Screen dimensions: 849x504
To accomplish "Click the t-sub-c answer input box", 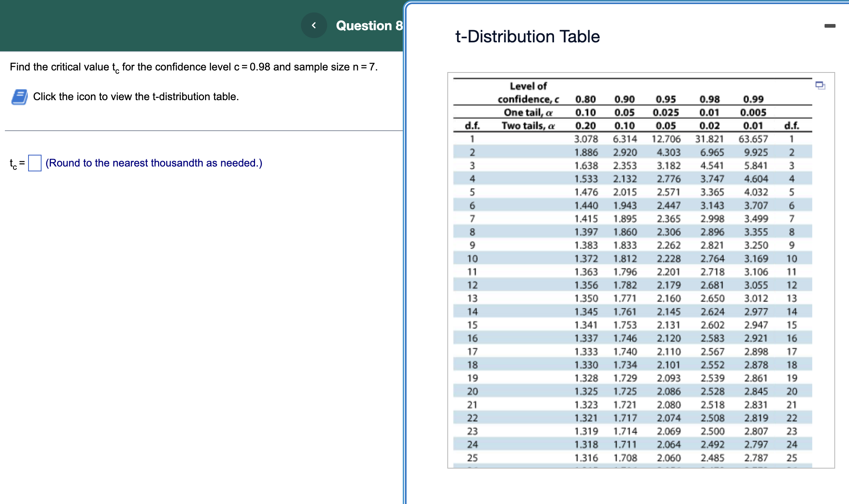I will tap(35, 163).
